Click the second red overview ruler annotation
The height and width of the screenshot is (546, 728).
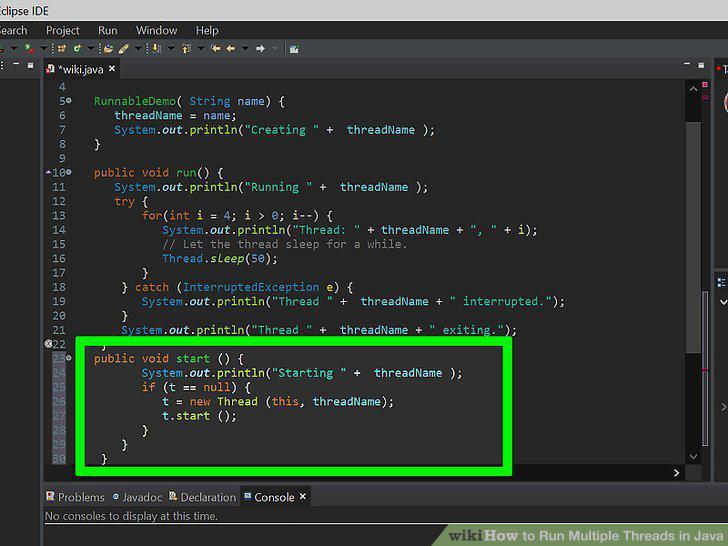pos(705,98)
